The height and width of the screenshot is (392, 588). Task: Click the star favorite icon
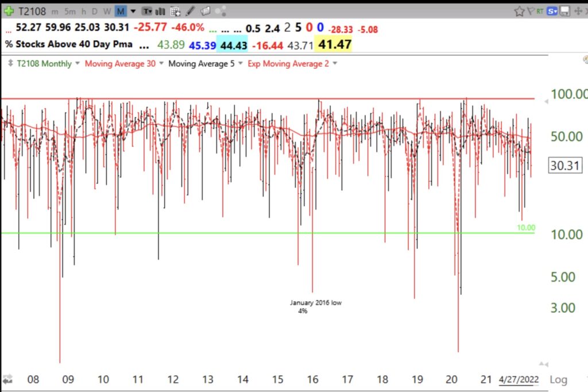[519, 11]
